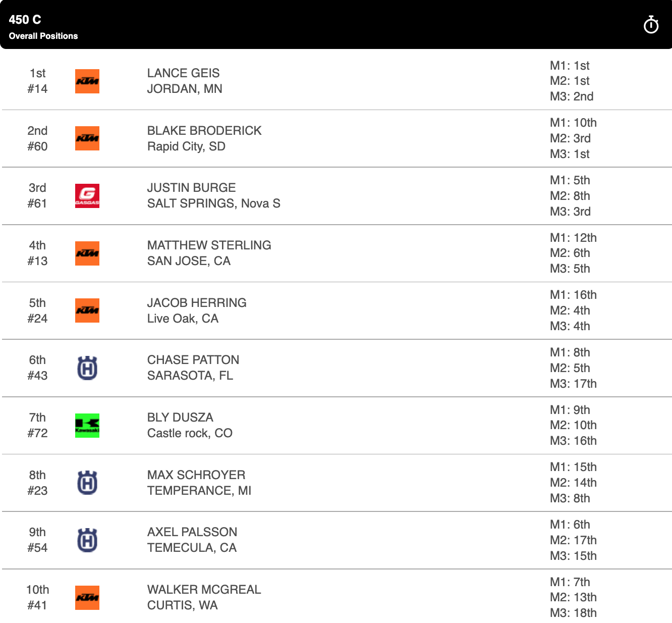The image size is (672, 623).
Task: Click KTM logo beside Blake Broderick
Action: [x=87, y=138]
